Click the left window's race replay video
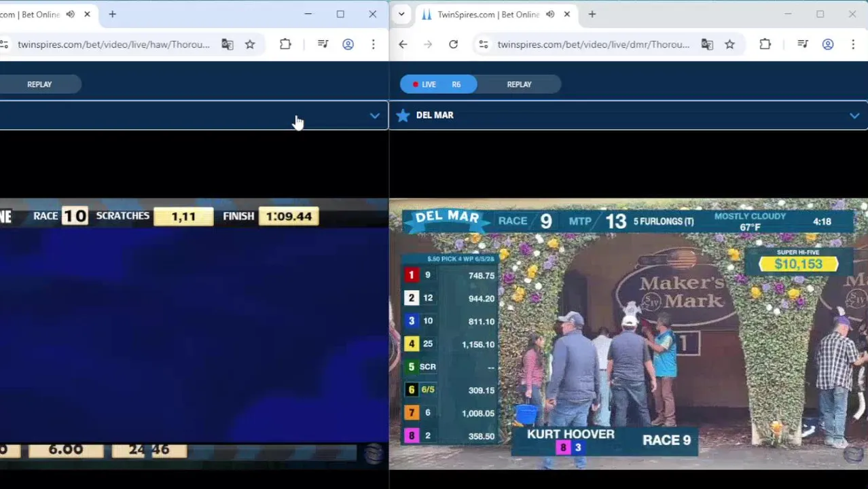 [x=194, y=333]
